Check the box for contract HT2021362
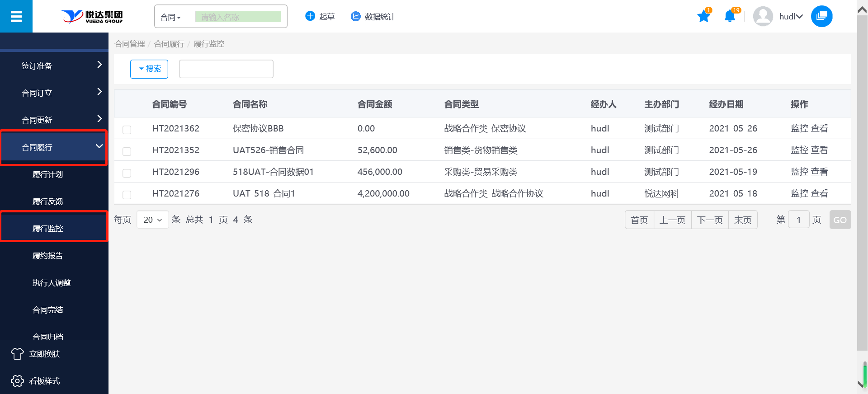Image resolution: width=868 pixels, height=394 pixels. pos(127,130)
